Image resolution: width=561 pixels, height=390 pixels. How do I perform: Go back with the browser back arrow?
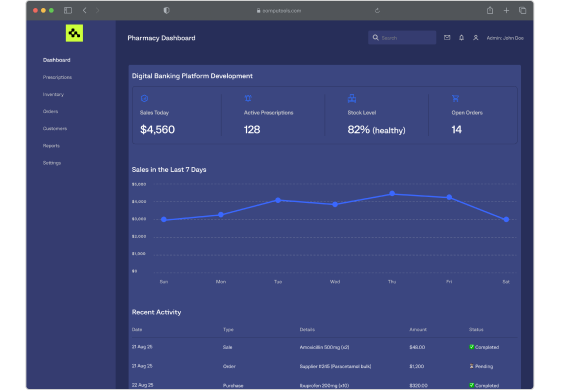tap(84, 10)
